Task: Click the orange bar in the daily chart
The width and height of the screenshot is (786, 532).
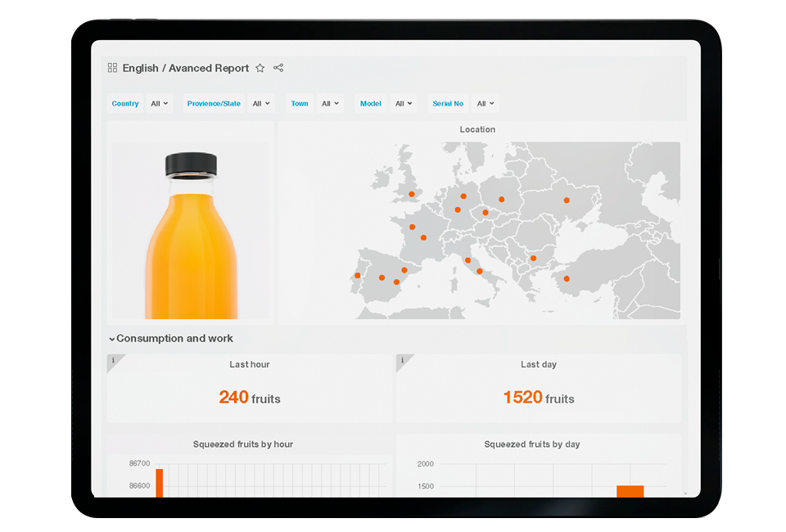Action: coord(630,491)
